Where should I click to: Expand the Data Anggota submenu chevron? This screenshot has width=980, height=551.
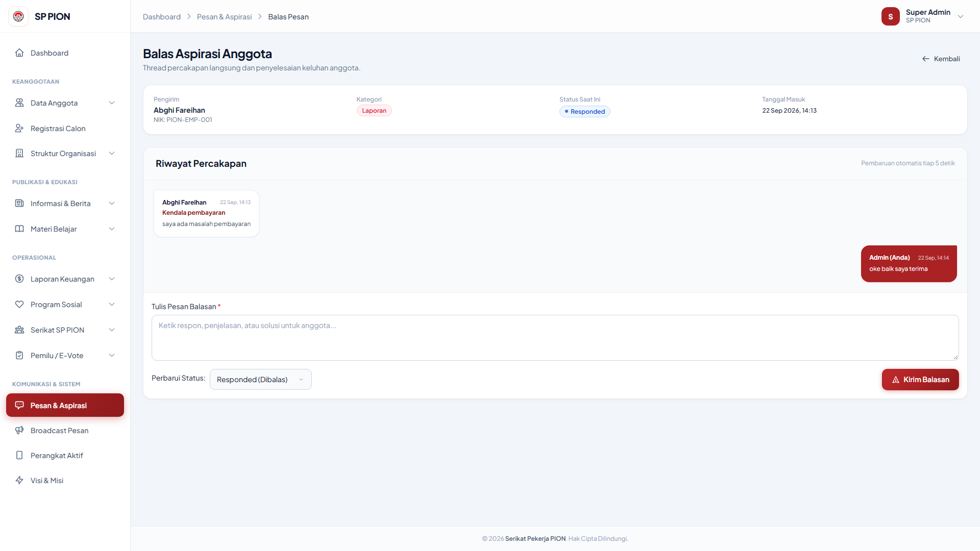click(x=112, y=103)
